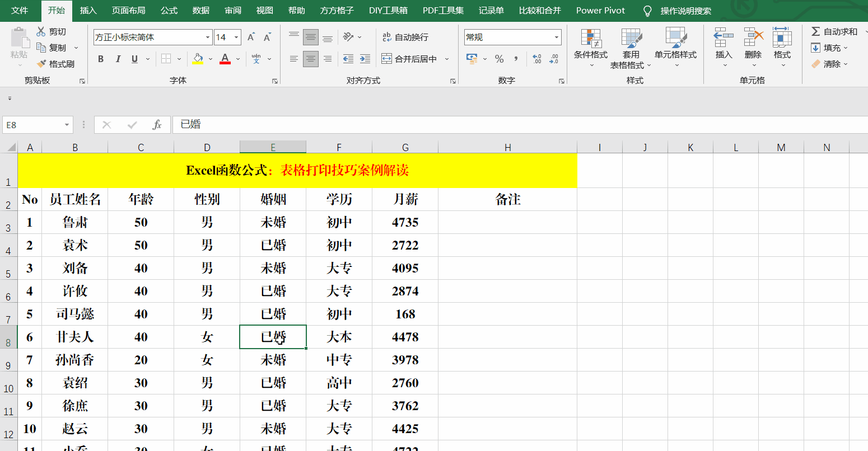The height and width of the screenshot is (451, 868).
Task: Click the AutoSum (自动求和) button
Action: click(x=834, y=32)
